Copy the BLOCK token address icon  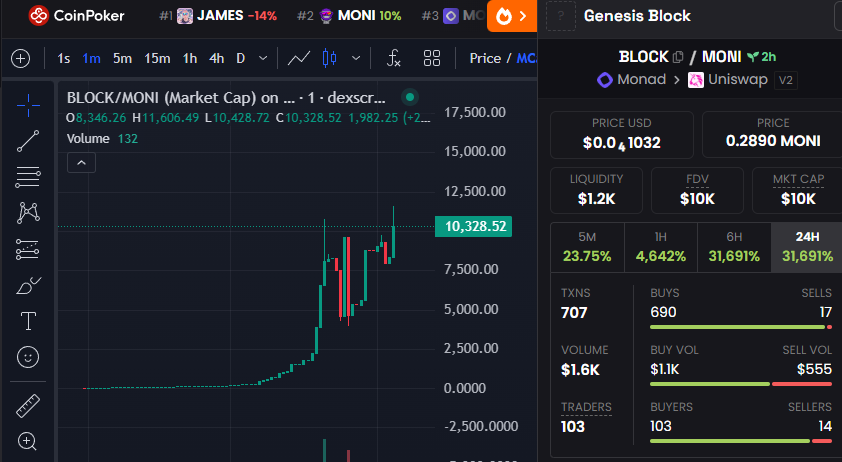tap(678, 57)
